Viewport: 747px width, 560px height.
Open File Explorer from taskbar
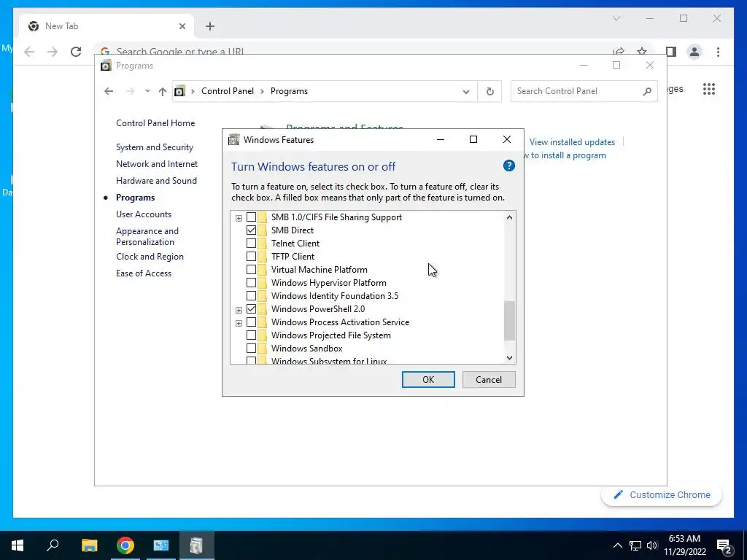point(89,545)
